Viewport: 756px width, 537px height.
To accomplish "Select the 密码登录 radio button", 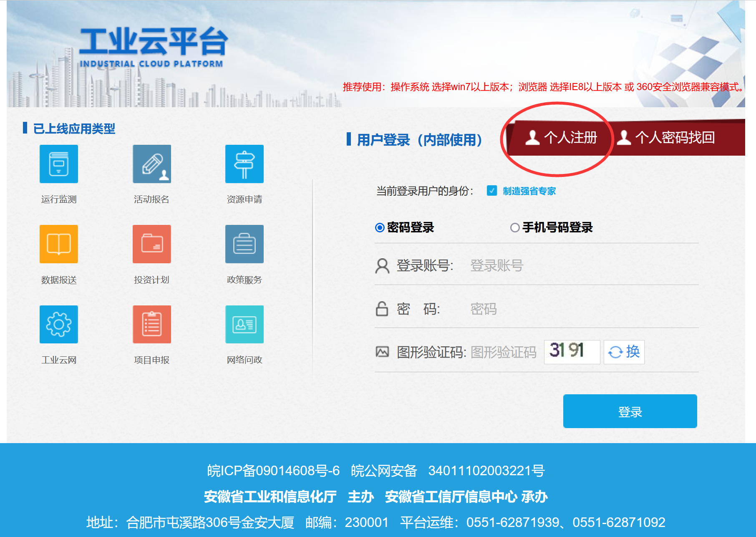I will [380, 227].
